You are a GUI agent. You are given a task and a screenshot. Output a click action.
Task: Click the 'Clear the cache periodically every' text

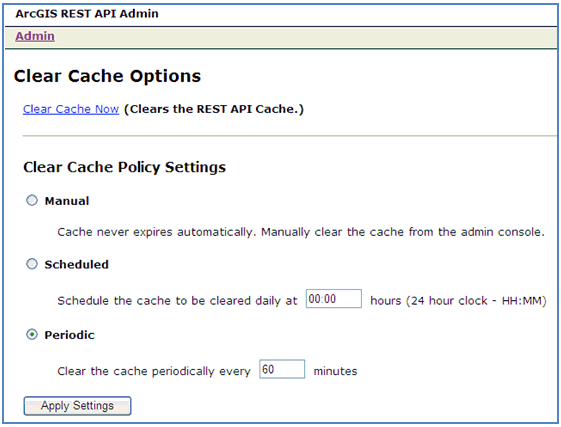154,371
